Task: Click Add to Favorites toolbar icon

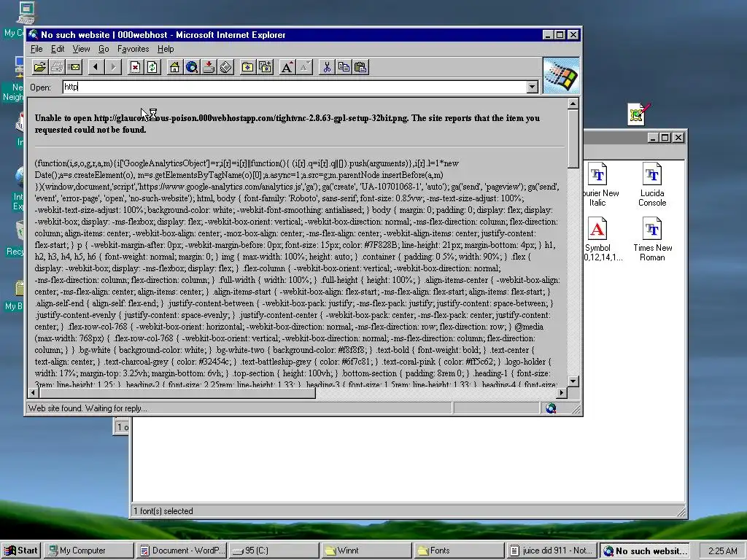Action: 266,67
